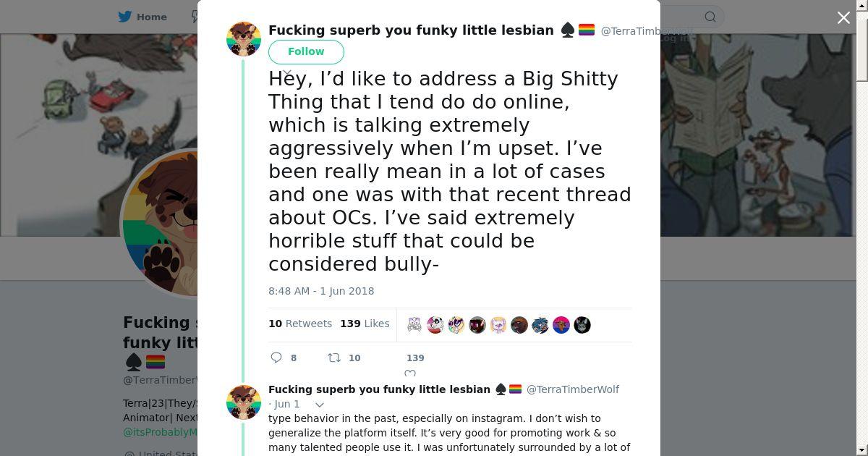868x456 pixels.
Task: Close the tweet overlay with the X
Action: (843, 17)
